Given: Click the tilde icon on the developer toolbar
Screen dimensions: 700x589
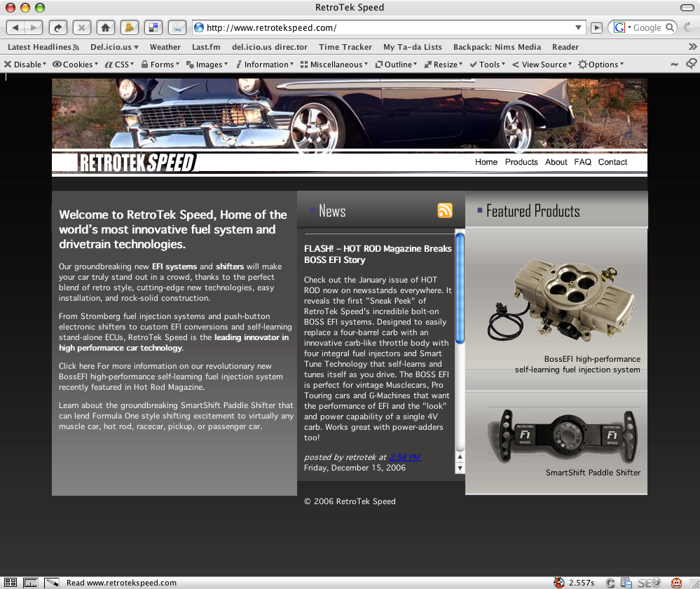Looking at the screenshot, I should point(674,65).
